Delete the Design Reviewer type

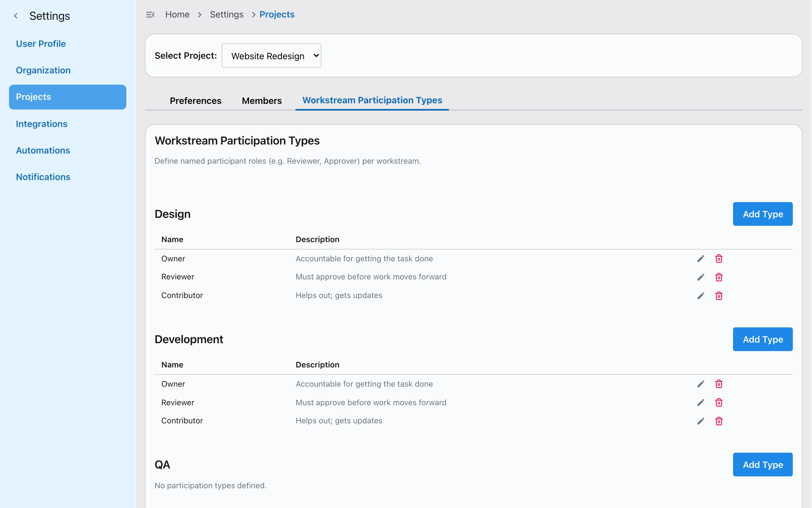[x=719, y=277]
